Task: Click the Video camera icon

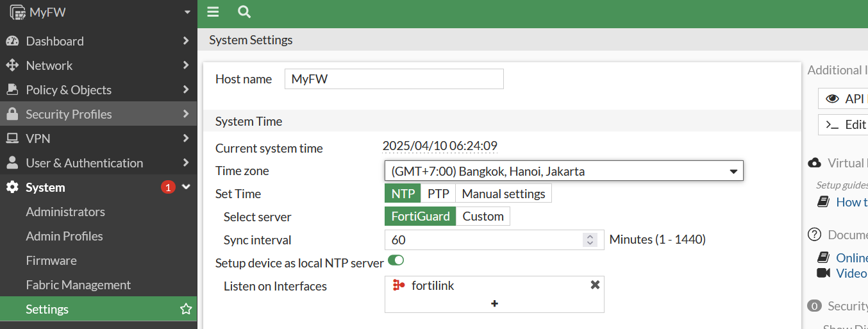Action: pyautogui.click(x=824, y=273)
